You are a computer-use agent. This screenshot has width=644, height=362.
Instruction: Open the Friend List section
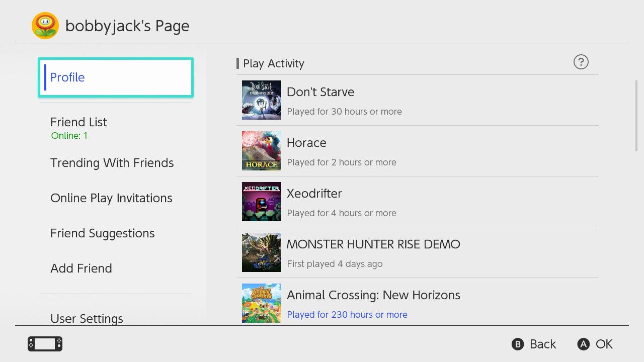78,122
